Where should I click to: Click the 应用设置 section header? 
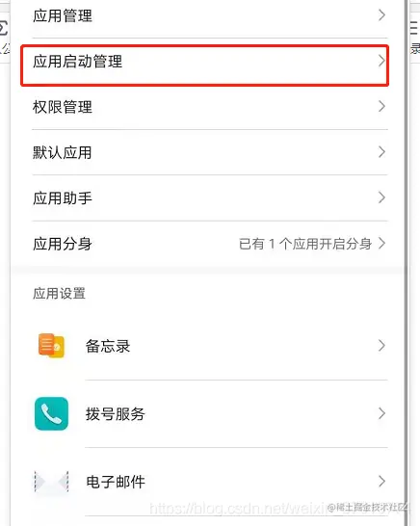[59, 294]
